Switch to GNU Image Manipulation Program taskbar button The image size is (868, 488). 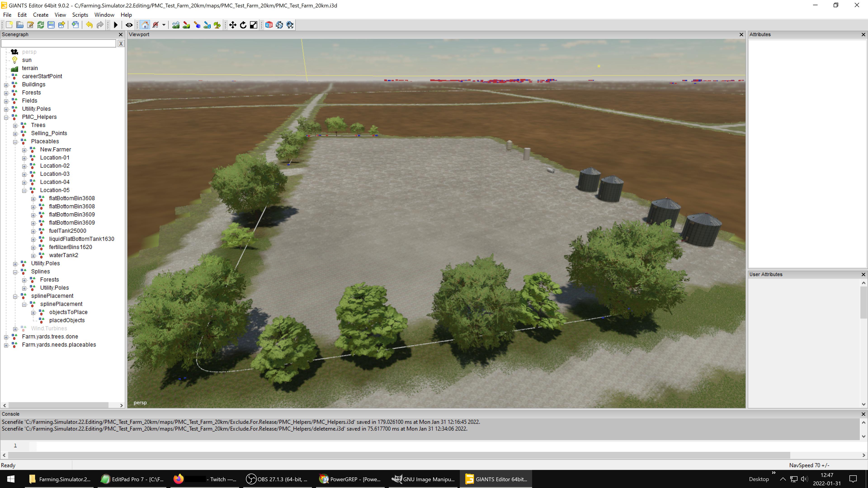[x=423, y=479]
